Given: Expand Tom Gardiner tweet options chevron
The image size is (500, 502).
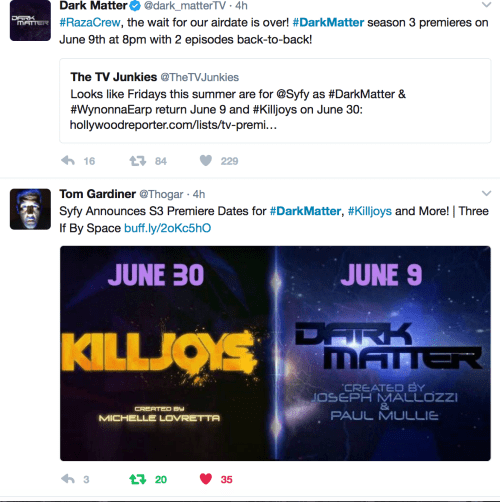Looking at the screenshot, I should coord(486,193).
